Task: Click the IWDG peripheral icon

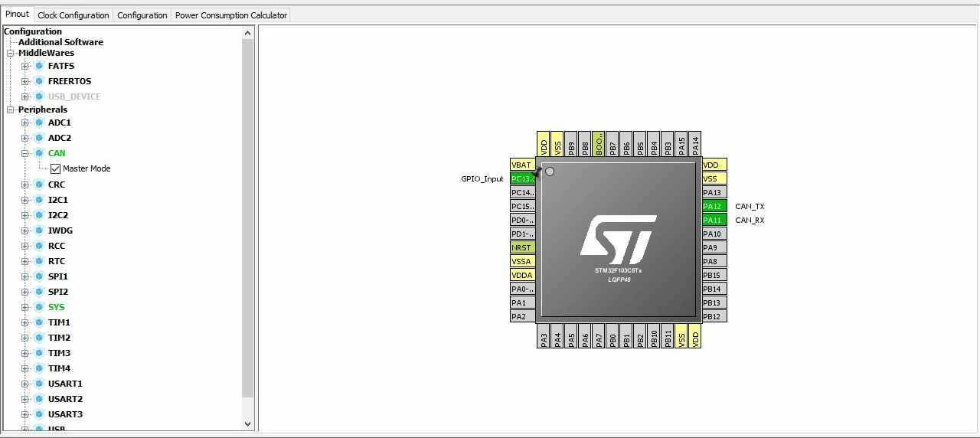Action: [38, 230]
